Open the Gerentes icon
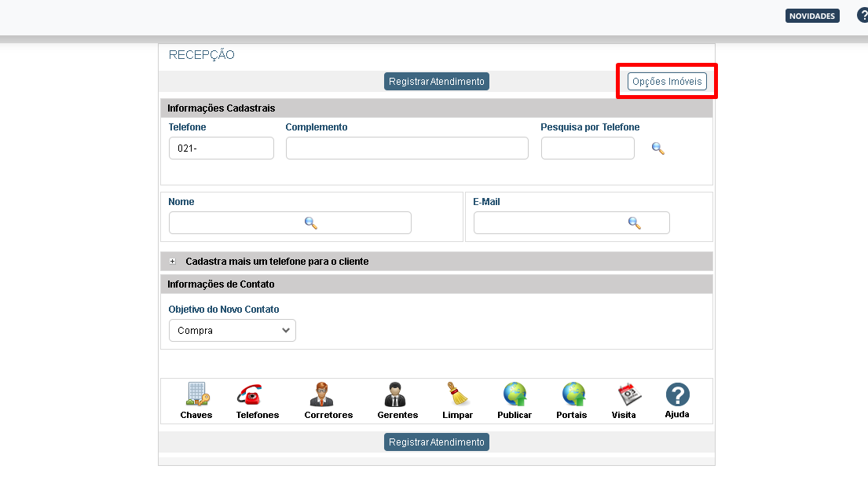The height and width of the screenshot is (484, 868). [397, 394]
